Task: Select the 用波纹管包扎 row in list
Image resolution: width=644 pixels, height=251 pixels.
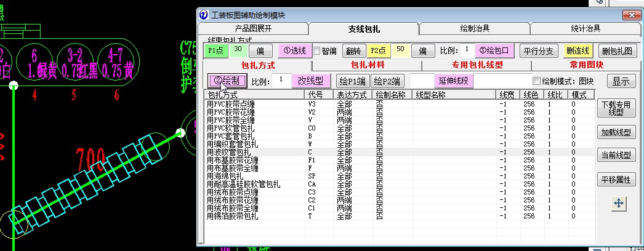Action: click(x=229, y=152)
